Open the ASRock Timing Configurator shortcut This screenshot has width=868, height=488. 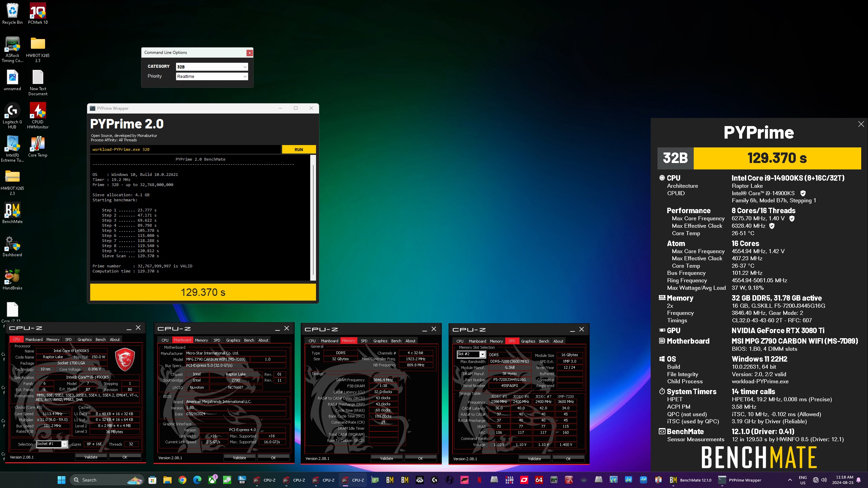coord(13,49)
